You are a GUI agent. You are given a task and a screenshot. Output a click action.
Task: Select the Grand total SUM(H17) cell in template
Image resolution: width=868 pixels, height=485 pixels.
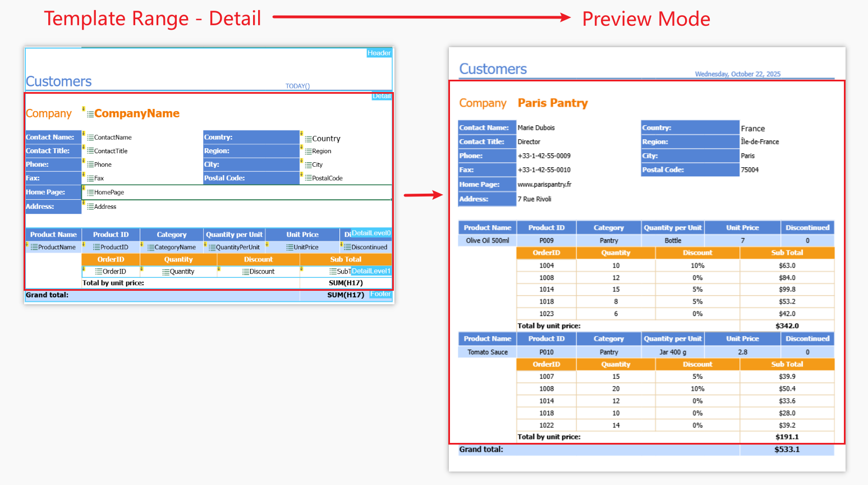(345, 295)
